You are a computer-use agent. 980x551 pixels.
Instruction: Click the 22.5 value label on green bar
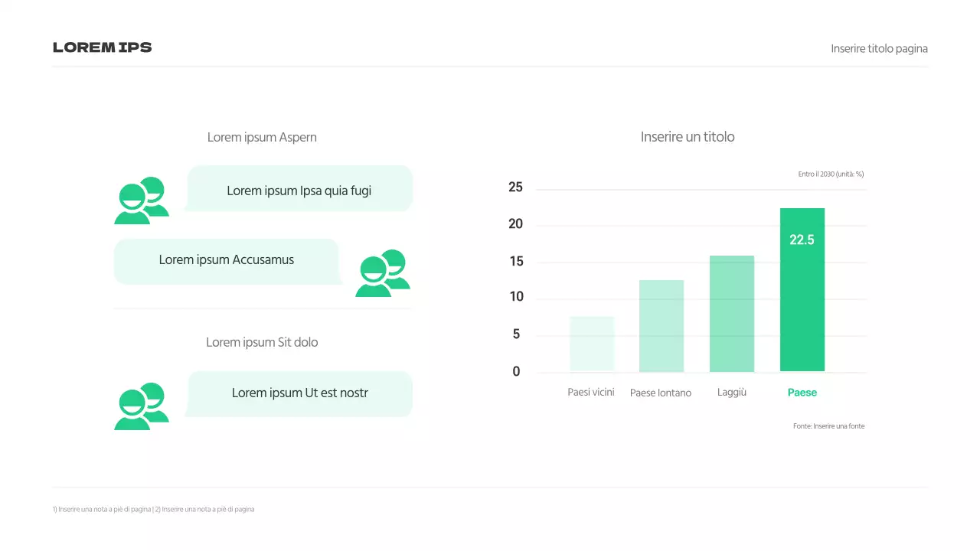[802, 240]
